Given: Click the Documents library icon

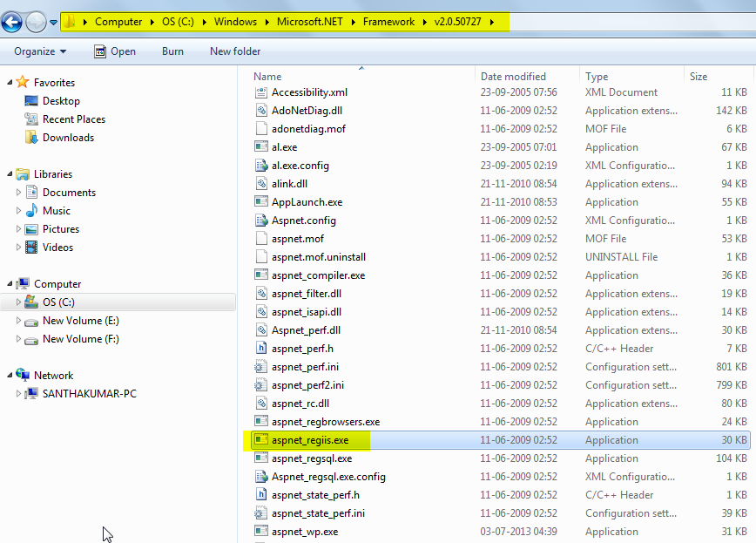Looking at the screenshot, I should point(31,192).
